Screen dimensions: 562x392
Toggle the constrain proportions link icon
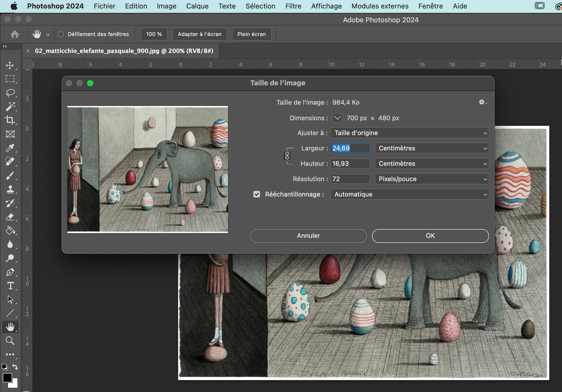click(x=287, y=156)
